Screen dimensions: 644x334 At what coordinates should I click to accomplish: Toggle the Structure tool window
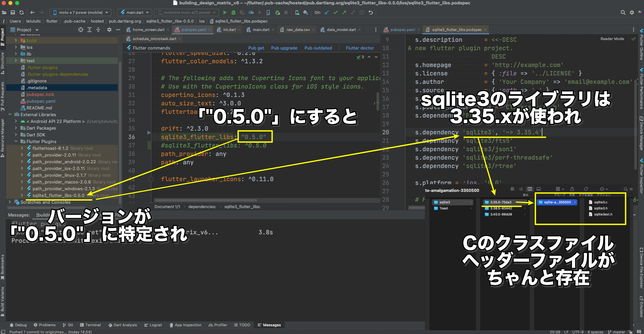pyautogui.click(x=3, y=62)
